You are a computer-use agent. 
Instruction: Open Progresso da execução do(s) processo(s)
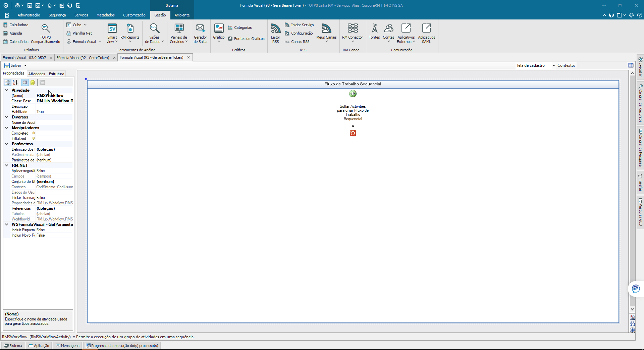(x=122, y=346)
